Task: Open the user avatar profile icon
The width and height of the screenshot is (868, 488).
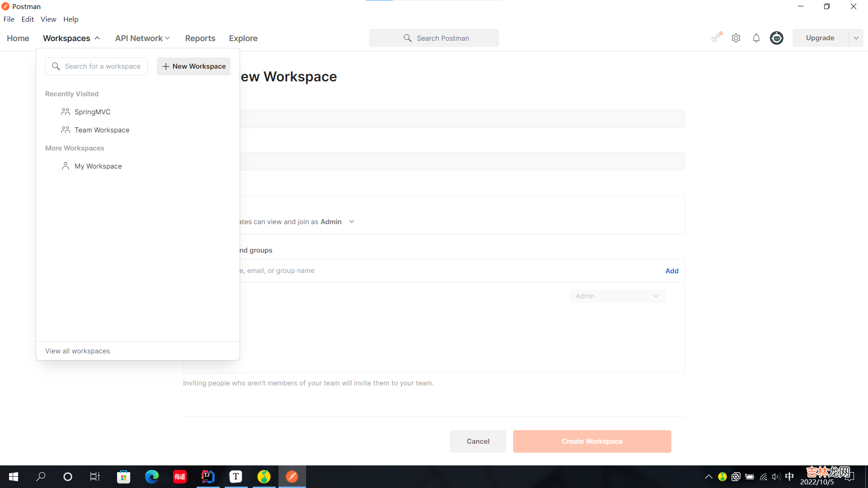Action: [x=777, y=38]
